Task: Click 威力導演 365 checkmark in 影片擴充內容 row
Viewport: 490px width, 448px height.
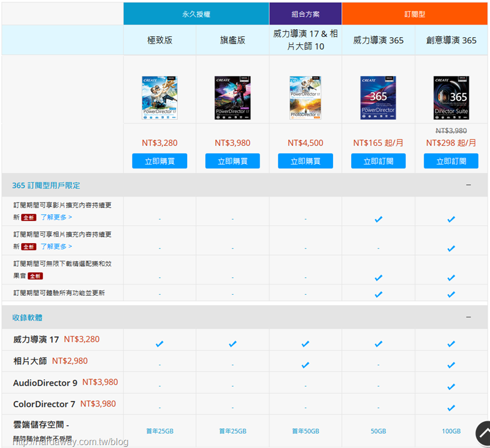Action: click(x=378, y=219)
